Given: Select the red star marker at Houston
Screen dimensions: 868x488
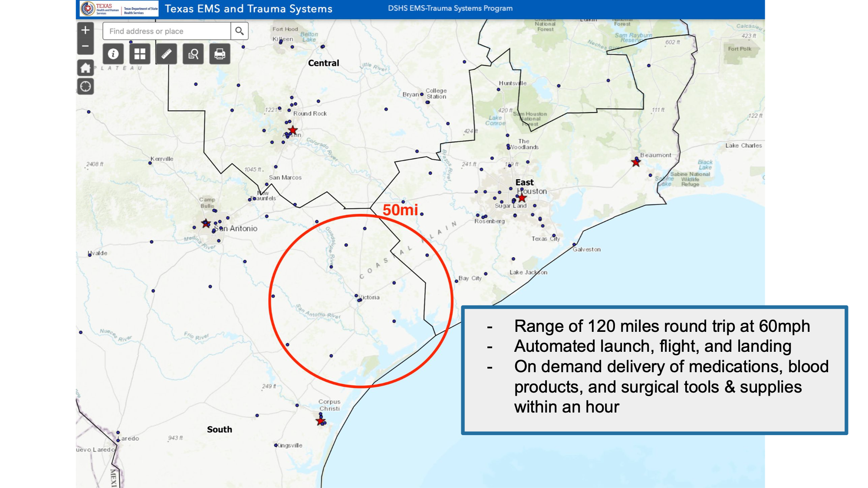Looking at the screenshot, I should tap(522, 198).
